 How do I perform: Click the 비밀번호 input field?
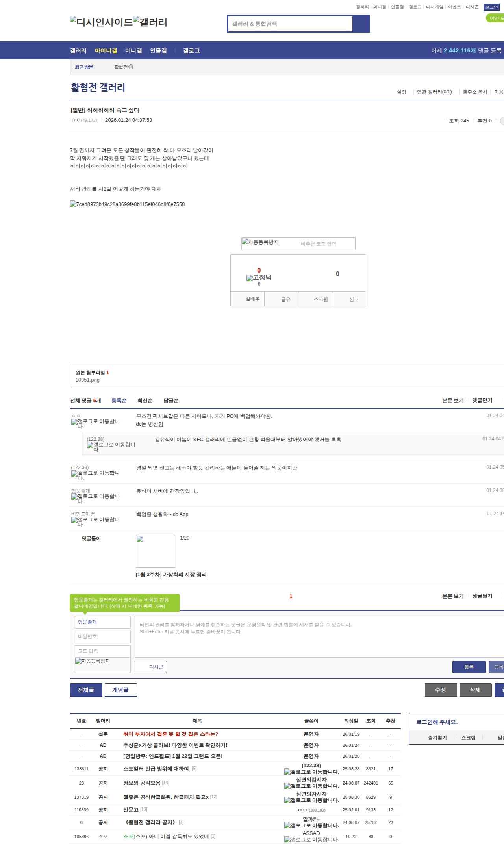pos(102,636)
